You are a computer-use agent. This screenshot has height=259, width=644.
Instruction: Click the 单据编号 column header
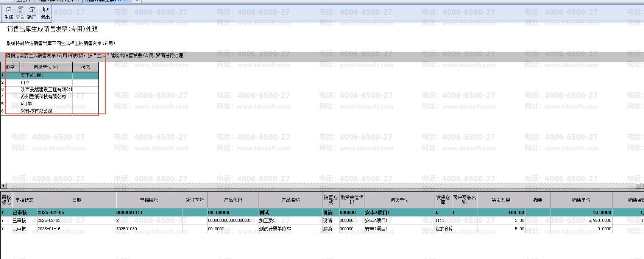(149, 200)
